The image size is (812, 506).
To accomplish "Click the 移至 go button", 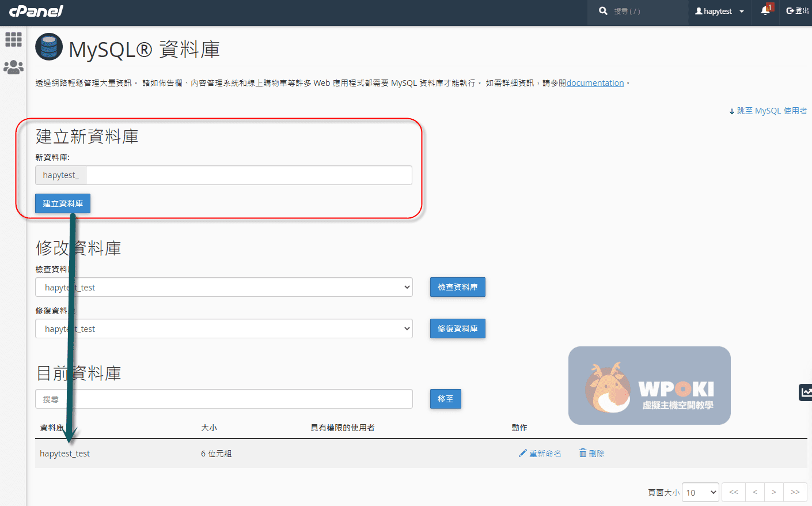I will (446, 399).
